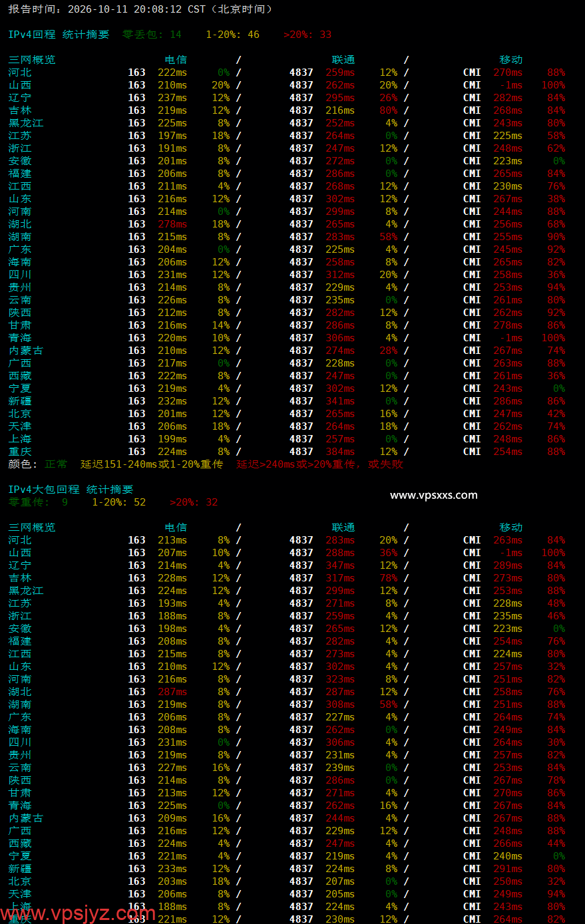Click legend text '延迟151-240ms或1-20%重传'
This screenshot has width=585, height=924.
tap(152, 464)
